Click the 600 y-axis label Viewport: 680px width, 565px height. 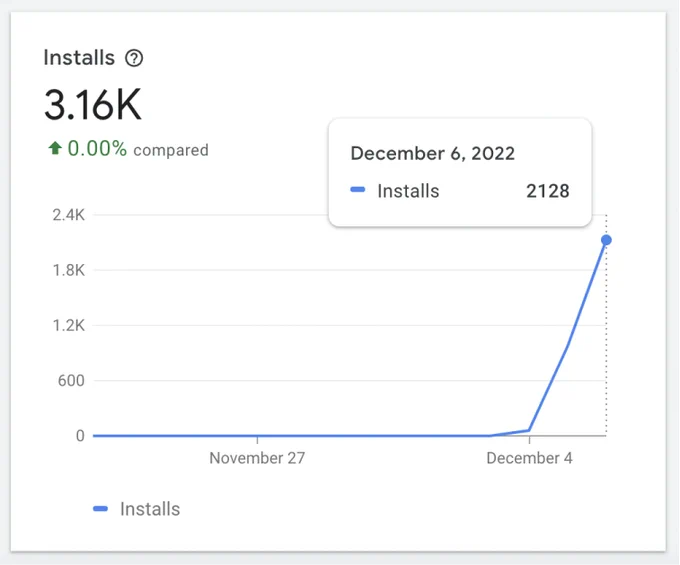[71, 381]
